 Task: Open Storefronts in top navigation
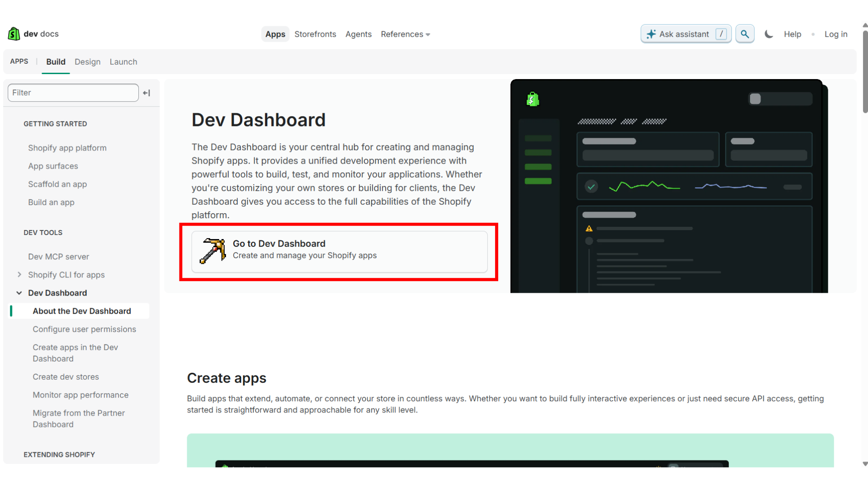pyautogui.click(x=315, y=34)
